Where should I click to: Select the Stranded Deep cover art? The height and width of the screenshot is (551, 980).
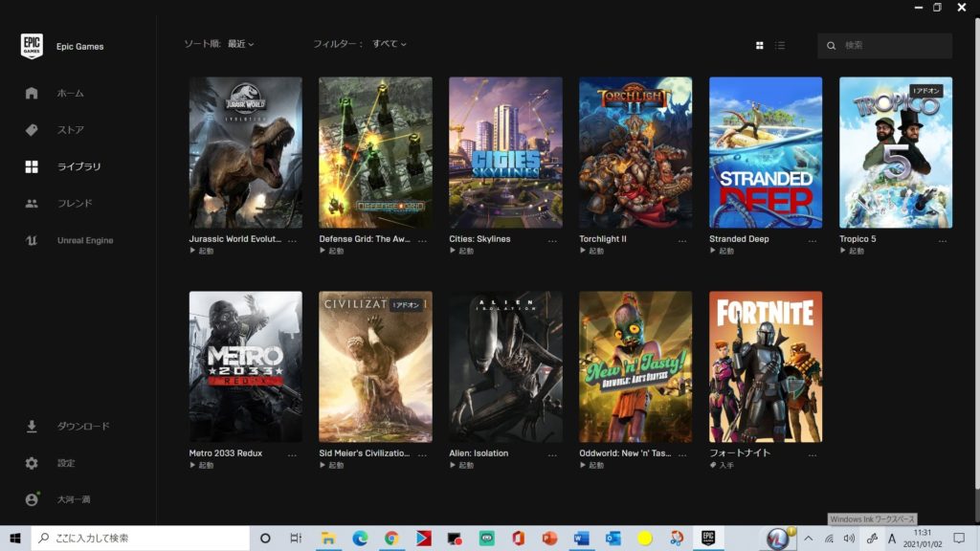coord(766,152)
